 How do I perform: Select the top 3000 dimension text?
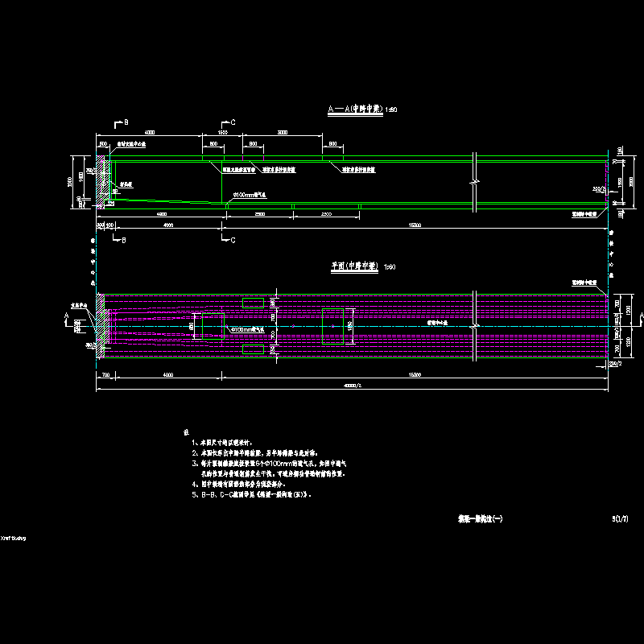point(283,132)
